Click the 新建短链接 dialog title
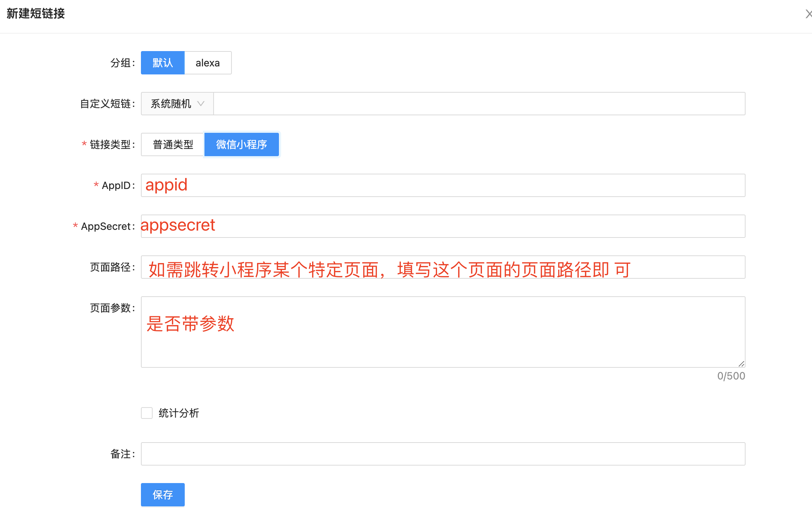Viewport: 812px width, 521px height. tap(36, 14)
